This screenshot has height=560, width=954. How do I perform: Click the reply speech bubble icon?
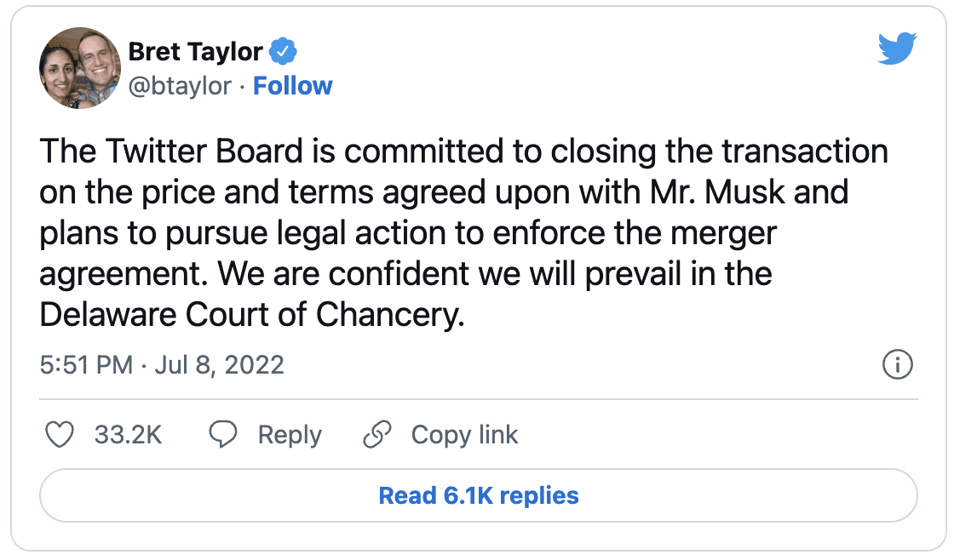pyautogui.click(x=223, y=435)
